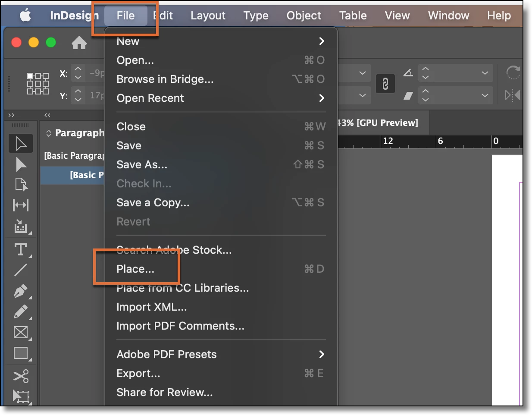Click the reference point locator grid
The height and width of the screenshot is (415, 532).
coord(38,83)
